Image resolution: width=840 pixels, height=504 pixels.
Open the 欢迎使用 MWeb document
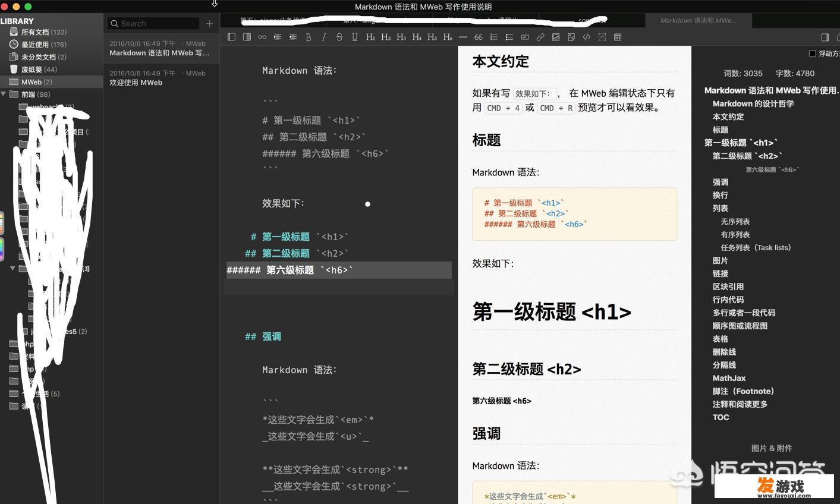tap(161, 78)
